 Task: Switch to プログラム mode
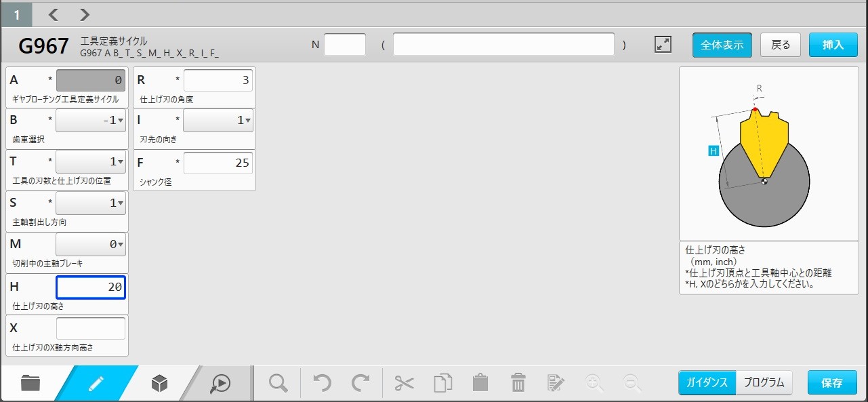[764, 383]
